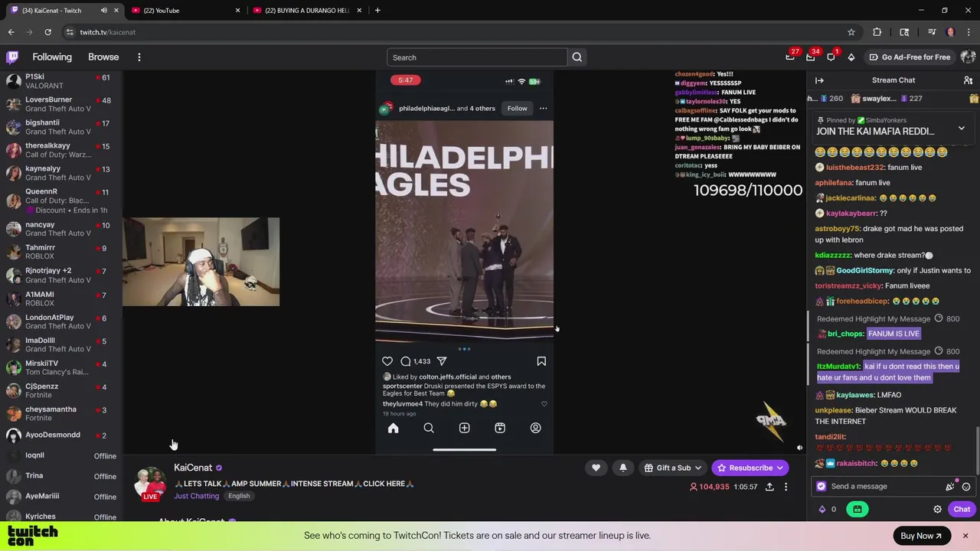Open LondonAtPlay channel in sidebar
This screenshot has width=980, height=551.
[x=61, y=321]
